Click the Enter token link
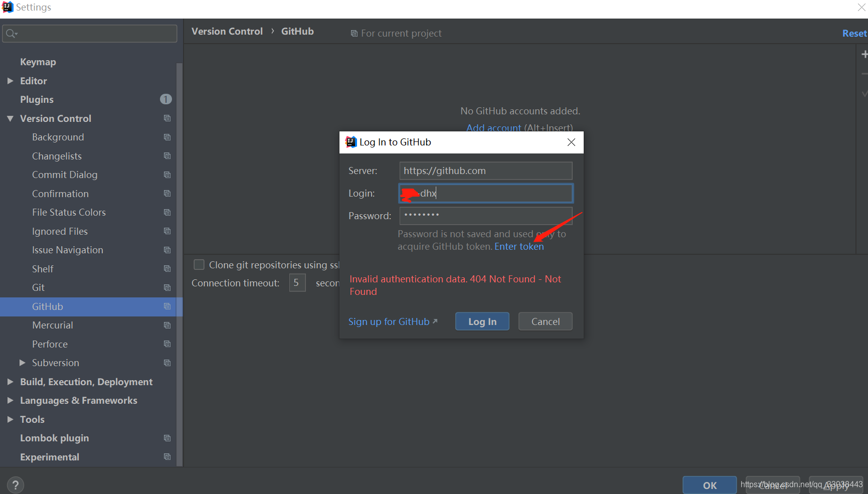 click(519, 246)
